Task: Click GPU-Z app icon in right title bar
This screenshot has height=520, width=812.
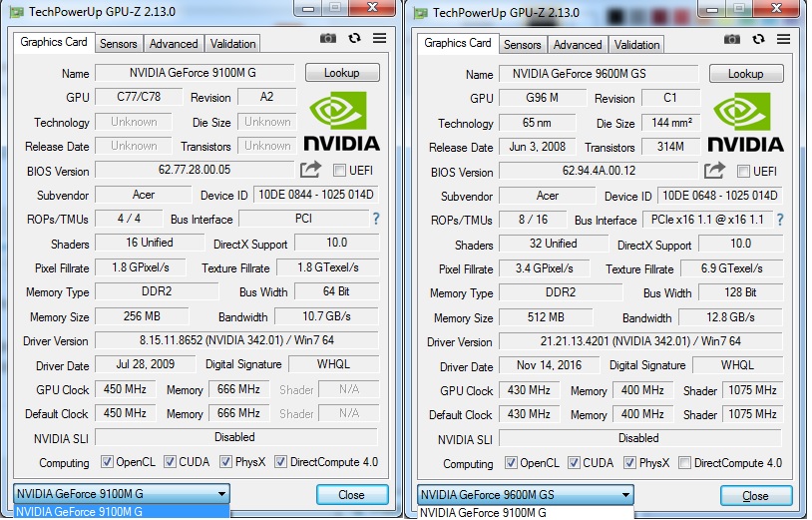Action: click(x=421, y=13)
